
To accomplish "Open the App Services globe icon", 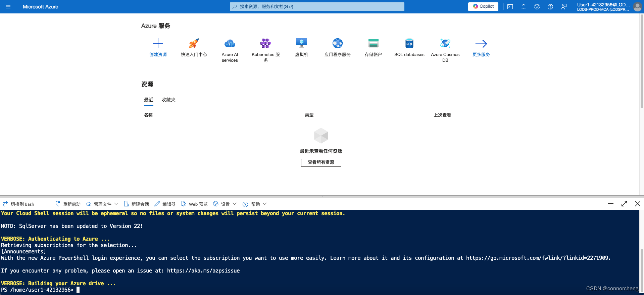I will click(338, 43).
